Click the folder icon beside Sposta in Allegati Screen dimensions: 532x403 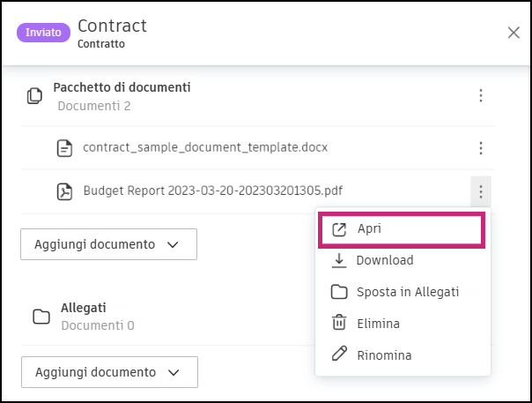click(x=339, y=292)
